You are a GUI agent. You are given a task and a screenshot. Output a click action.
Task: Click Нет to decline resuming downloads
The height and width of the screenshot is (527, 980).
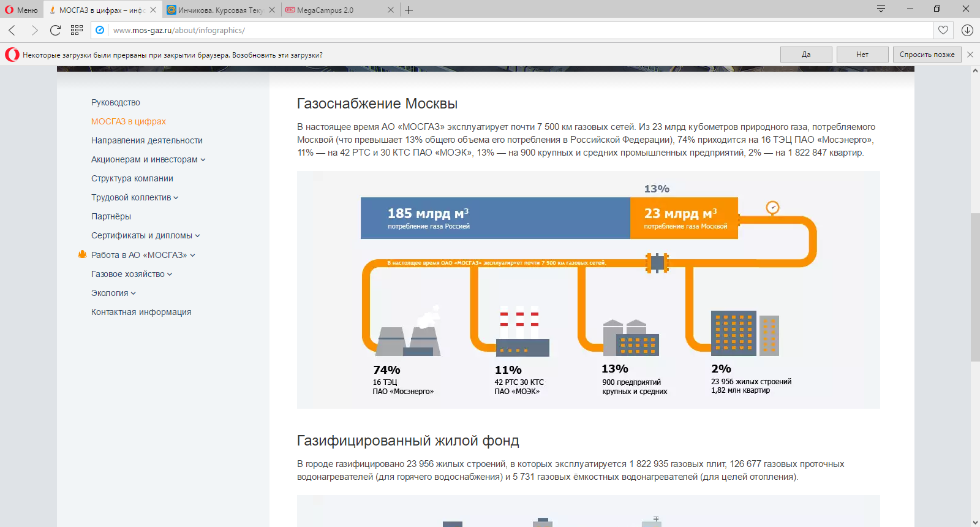pos(862,55)
